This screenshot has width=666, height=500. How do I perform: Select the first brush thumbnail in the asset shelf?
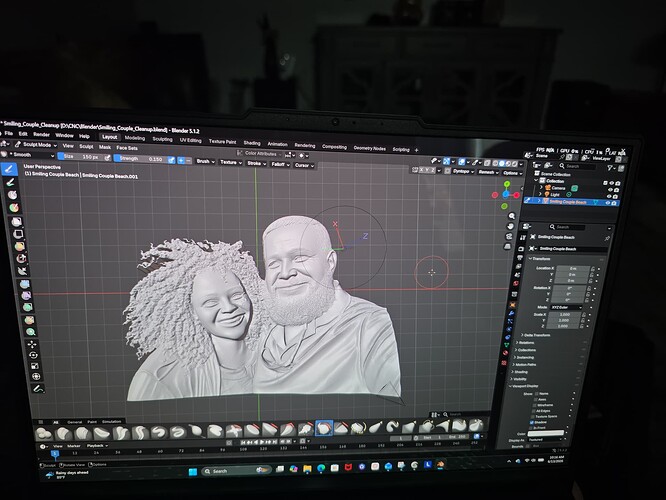pyautogui.click(x=43, y=434)
